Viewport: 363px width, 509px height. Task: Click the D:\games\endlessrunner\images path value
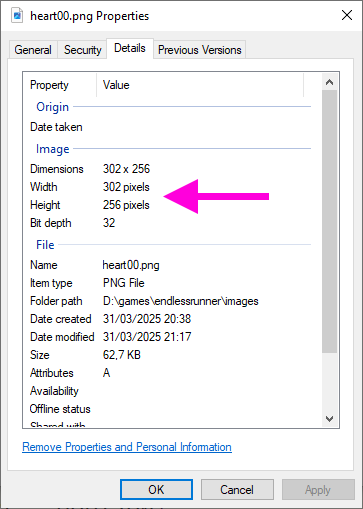pyautogui.click(x=181, y=301)
